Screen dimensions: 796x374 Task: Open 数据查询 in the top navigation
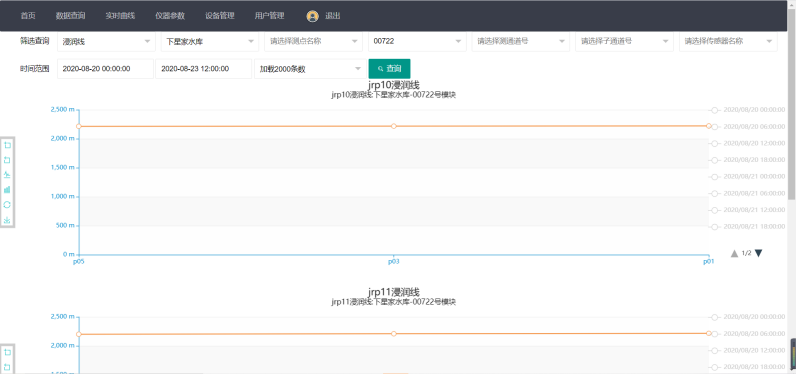pyautogui.click(x=71, y=16)
